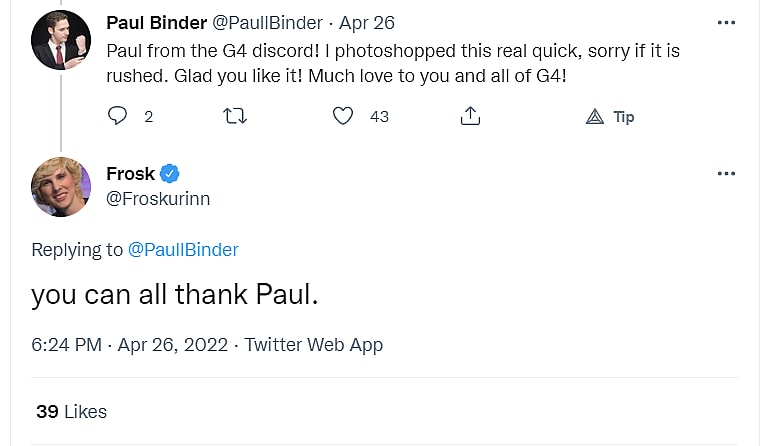
Task: Open the Apr 26 timestamp link
Action: pos(366,22)
